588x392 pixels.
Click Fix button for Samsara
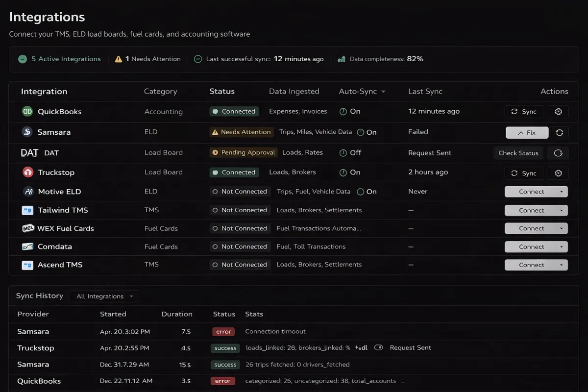click(527, 132)
